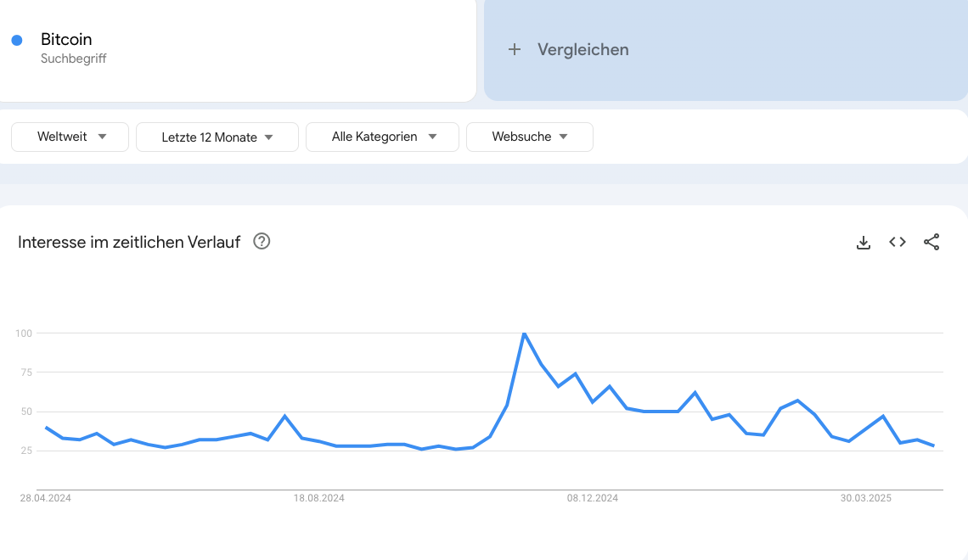Download the interest over time chart data
The image size is (968, 560).
pos(863,243)
